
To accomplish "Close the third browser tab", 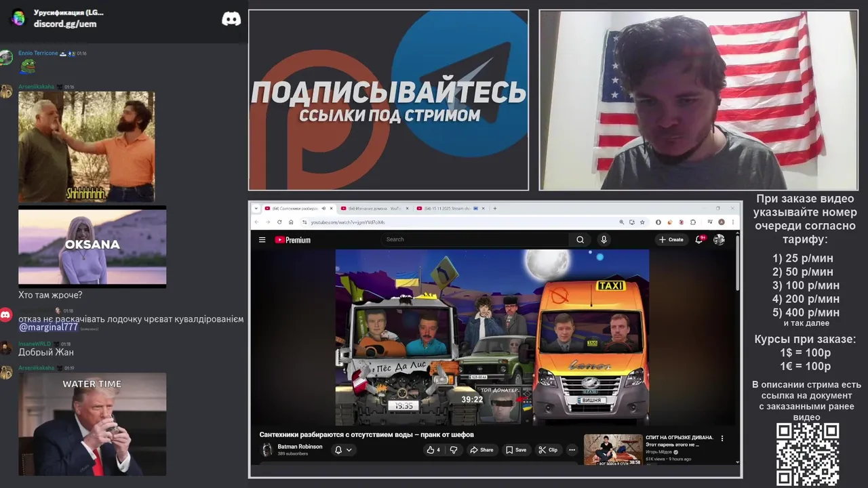I will click(484, 208).
